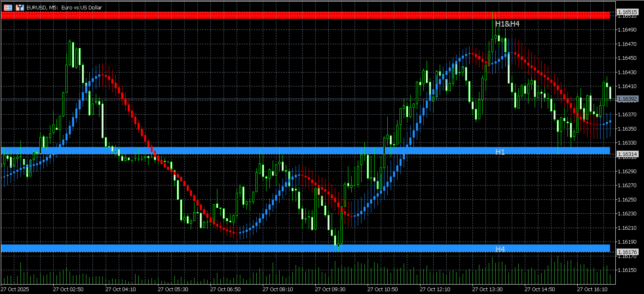
Task: Click the 27 Oct 13:30 time label
Action: click(x=487, y=289)
